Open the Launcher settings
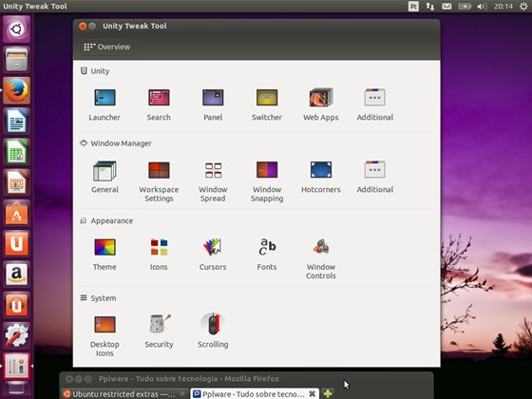The height and width of the screenshot is (399, 532). 104,104
